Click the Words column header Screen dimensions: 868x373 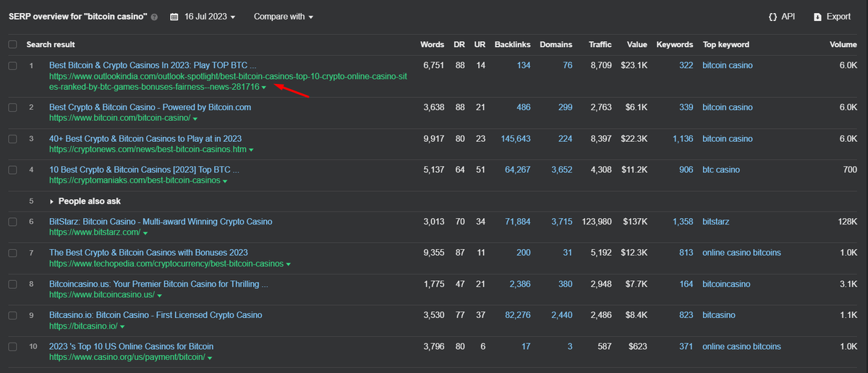(433, 44)
